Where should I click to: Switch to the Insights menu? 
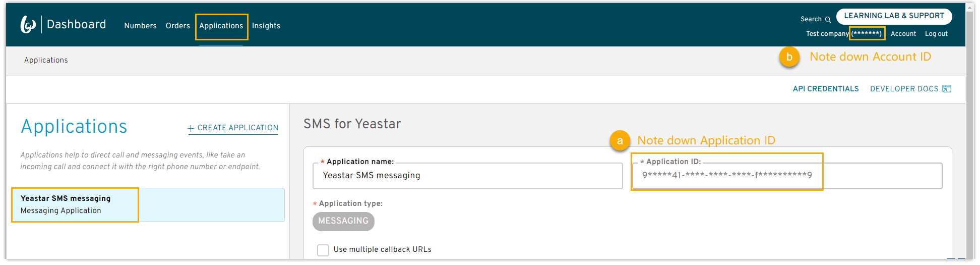266,26
